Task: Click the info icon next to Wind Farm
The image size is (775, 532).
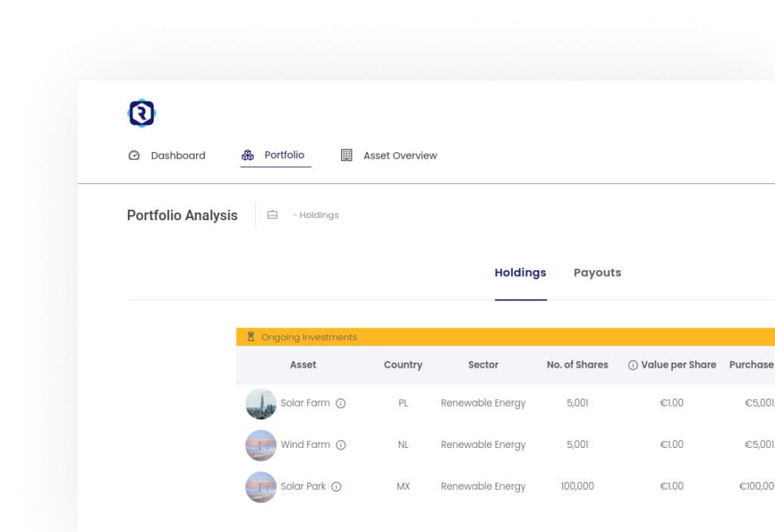Action: [341, 445]
